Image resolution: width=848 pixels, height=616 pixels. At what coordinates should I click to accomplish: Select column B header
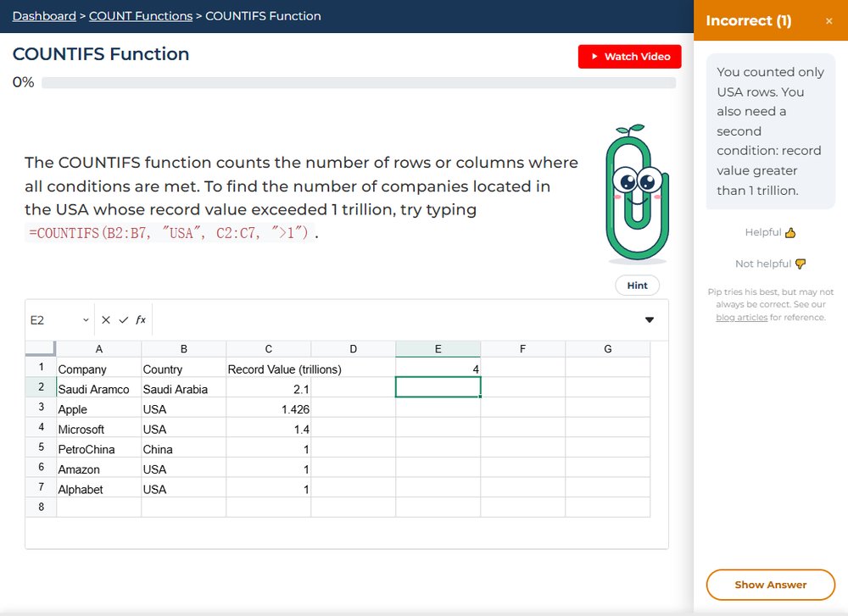tap(184, 349)
